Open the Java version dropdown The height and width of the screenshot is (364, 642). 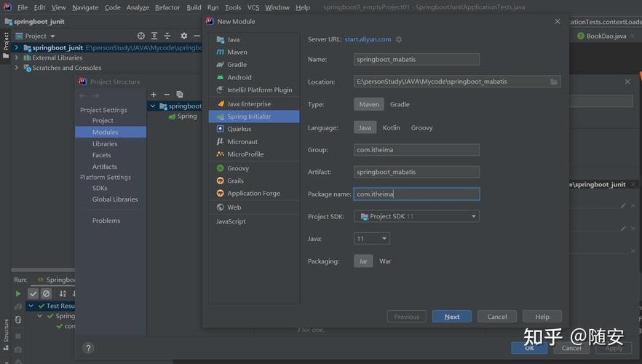click(372, 239)
